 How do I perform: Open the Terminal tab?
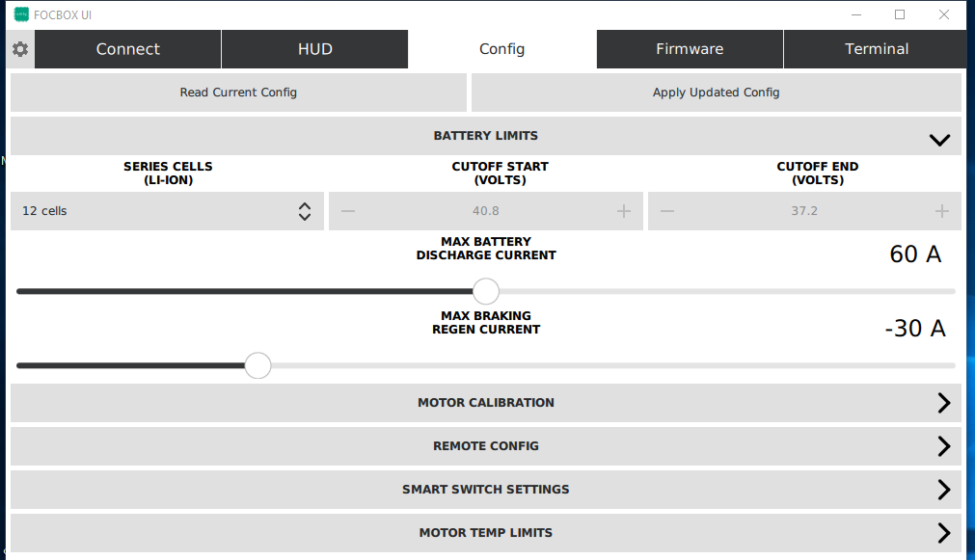click(x=877, y=49)
